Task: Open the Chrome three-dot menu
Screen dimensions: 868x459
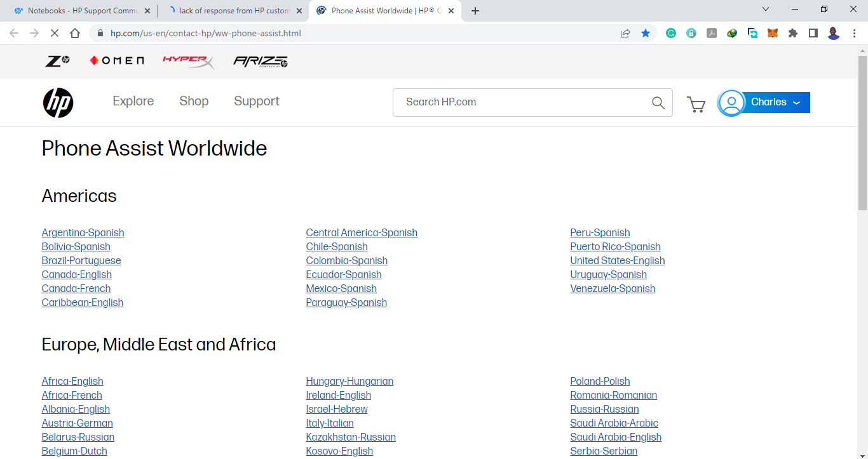Action: 854,33
